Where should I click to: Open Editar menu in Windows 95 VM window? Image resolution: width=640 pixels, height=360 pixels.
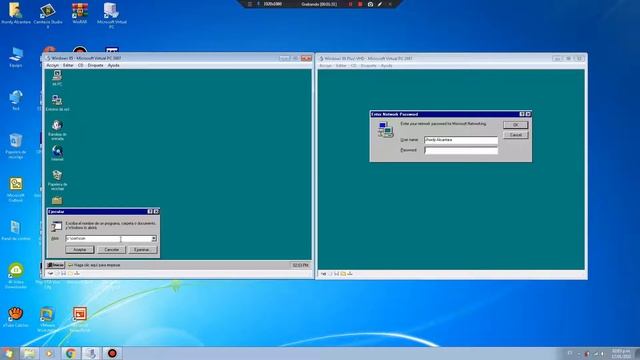[x=68, y=65]
